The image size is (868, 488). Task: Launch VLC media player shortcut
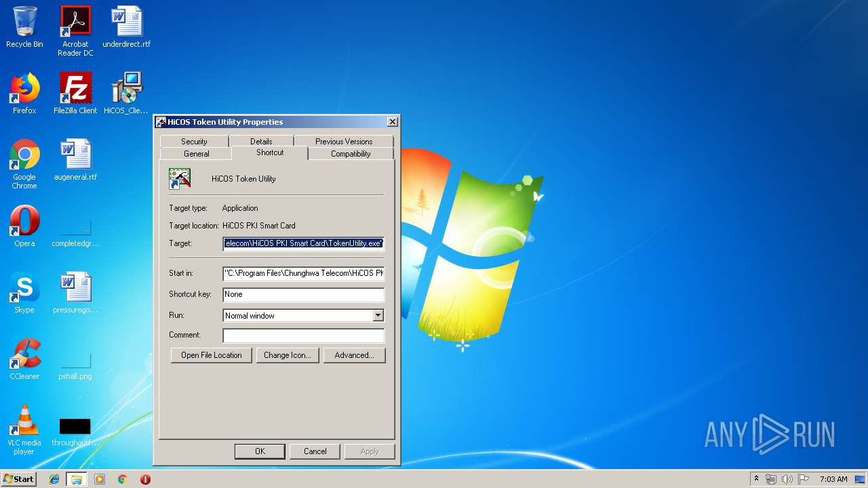click(x=24, y=430)
